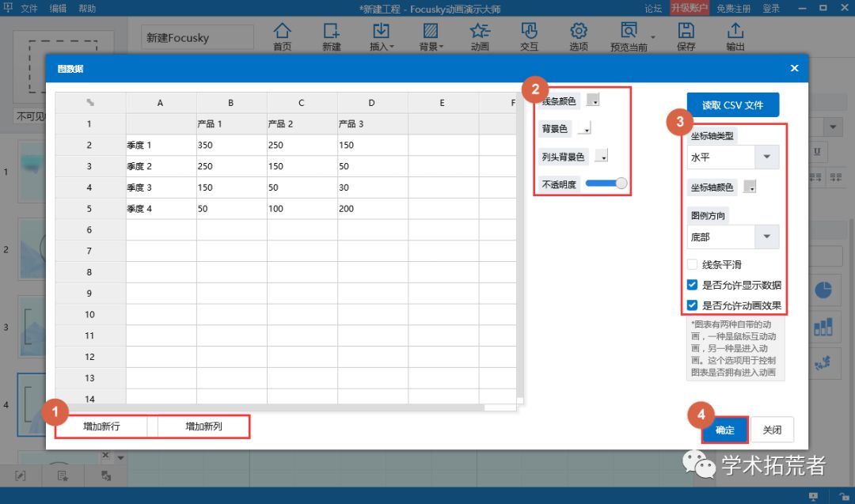855x504 pixels.
Task: Click the status bar presentation icon
Action: [814, 496]
